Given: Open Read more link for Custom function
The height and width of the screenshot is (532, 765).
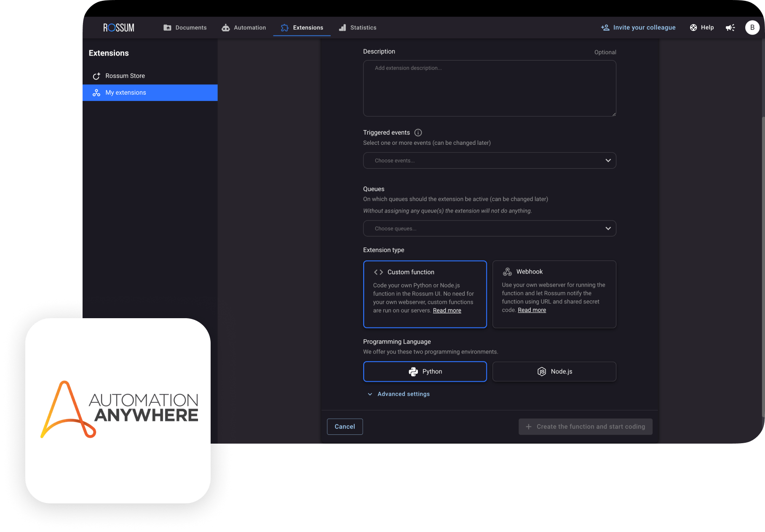Looking at the screenshot, I should (447, 311).
